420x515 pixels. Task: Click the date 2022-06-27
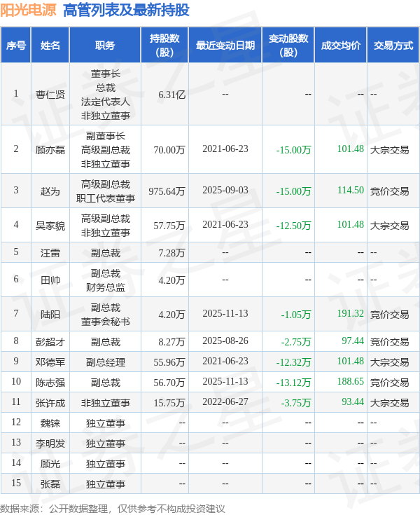[x=225, y=403]
